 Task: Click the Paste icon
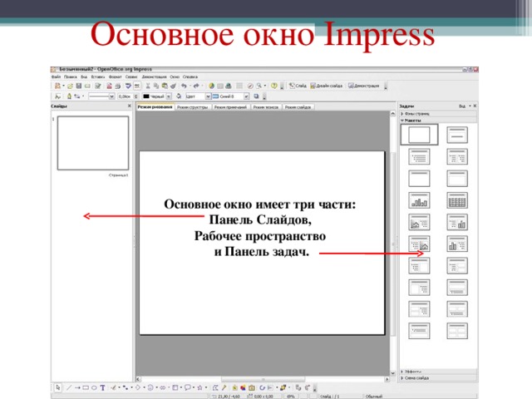tap(165, 86)
